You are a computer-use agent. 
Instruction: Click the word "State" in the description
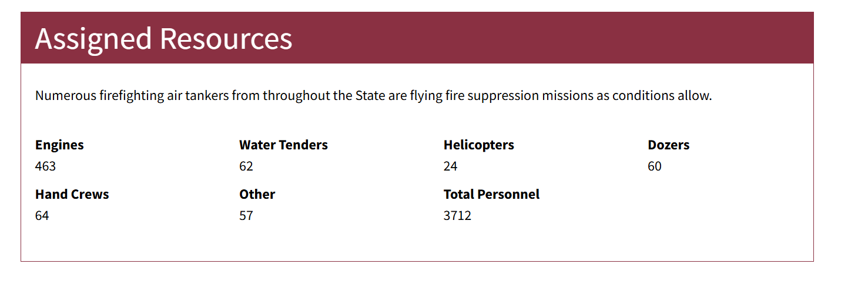coord(370,95)
